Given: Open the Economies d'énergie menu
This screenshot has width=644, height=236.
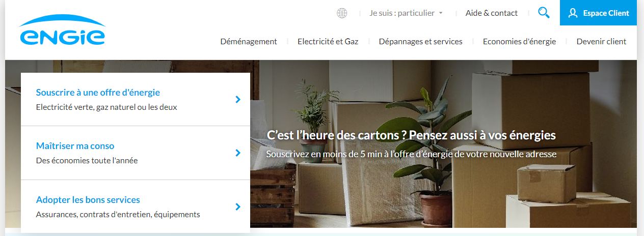Looking at the screenshot, I should (x=519, y=42).
